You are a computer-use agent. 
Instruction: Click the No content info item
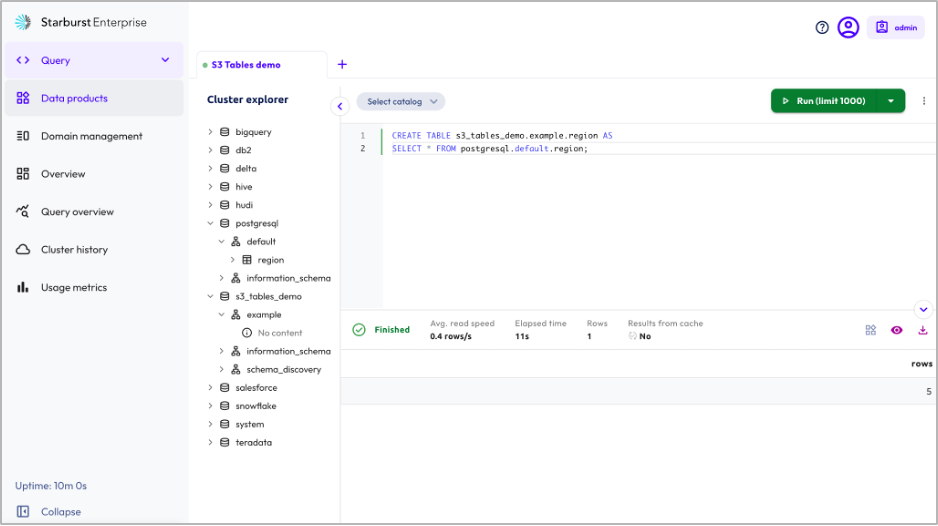point(273,333)
